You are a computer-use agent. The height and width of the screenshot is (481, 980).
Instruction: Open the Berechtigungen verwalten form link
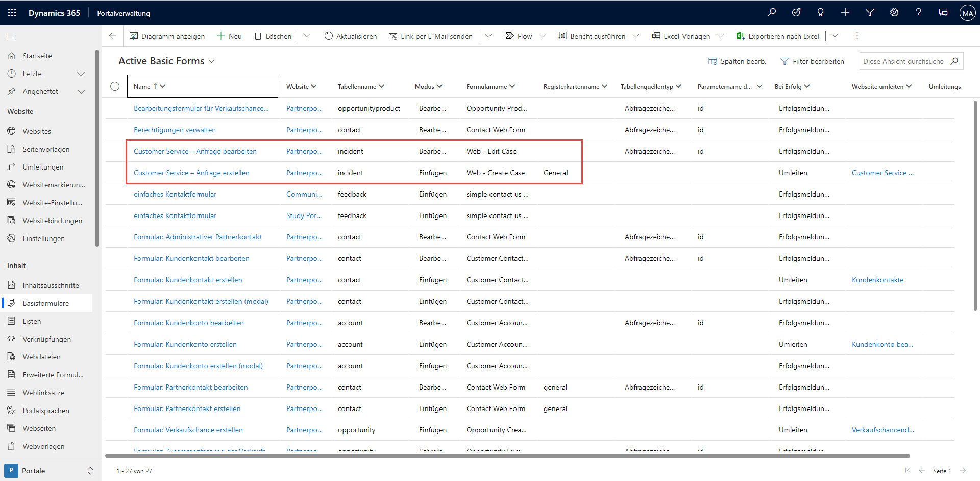click(175, 130)
